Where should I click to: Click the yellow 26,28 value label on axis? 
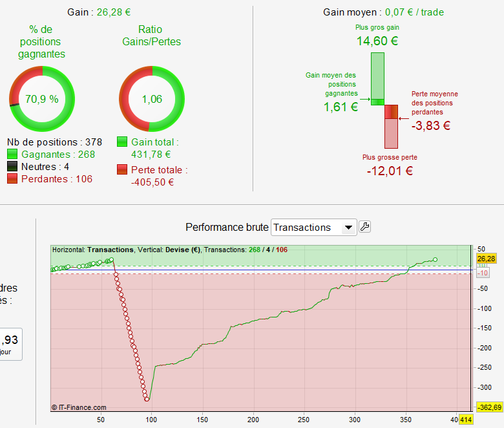(x=486, y=259)
